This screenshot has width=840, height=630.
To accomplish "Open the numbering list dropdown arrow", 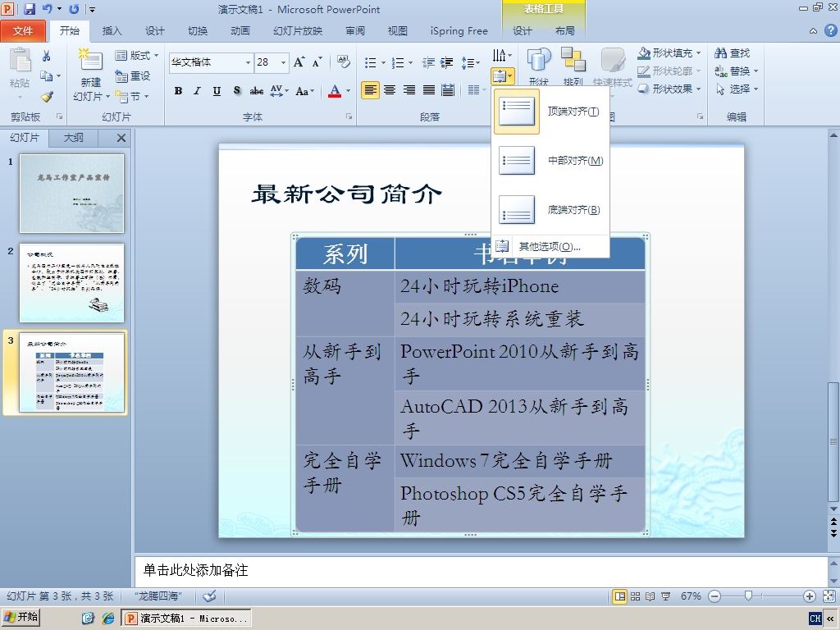I will pos(411,63).
